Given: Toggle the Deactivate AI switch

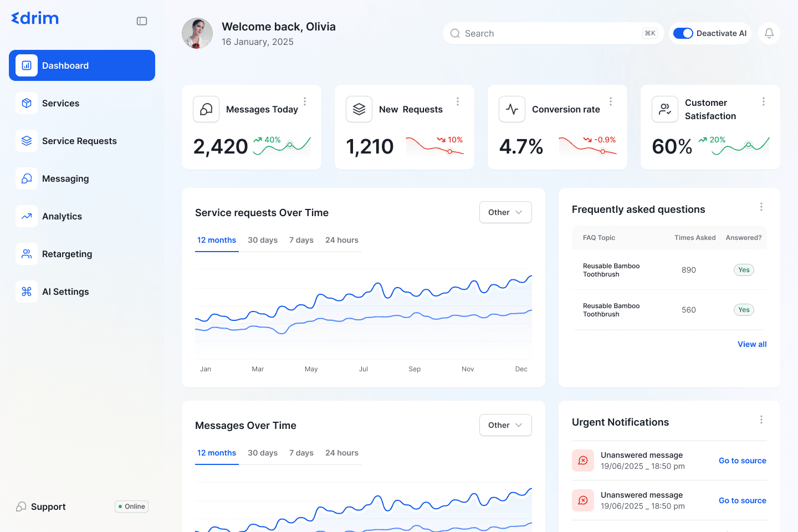Looking at the screenshot, I should 683,33.
